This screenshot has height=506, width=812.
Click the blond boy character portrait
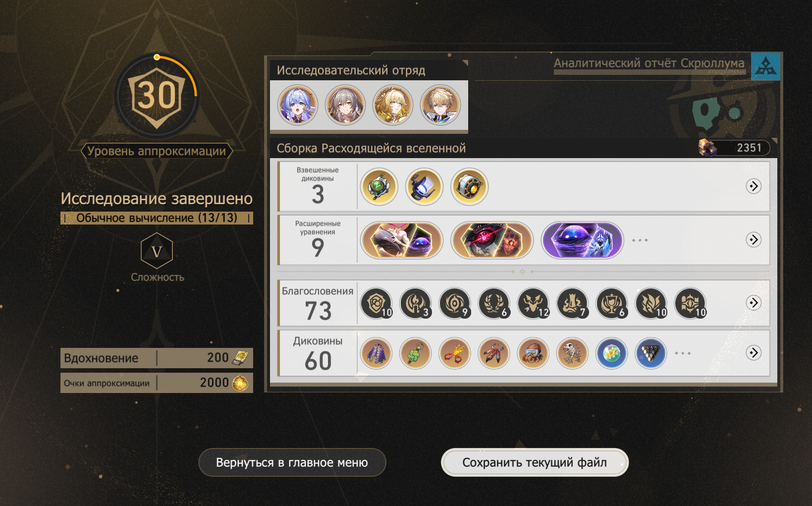440,105
